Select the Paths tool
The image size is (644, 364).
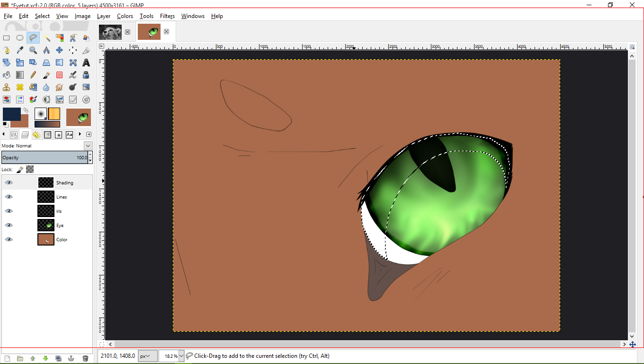pyautogui.click(x=7, y=50)
